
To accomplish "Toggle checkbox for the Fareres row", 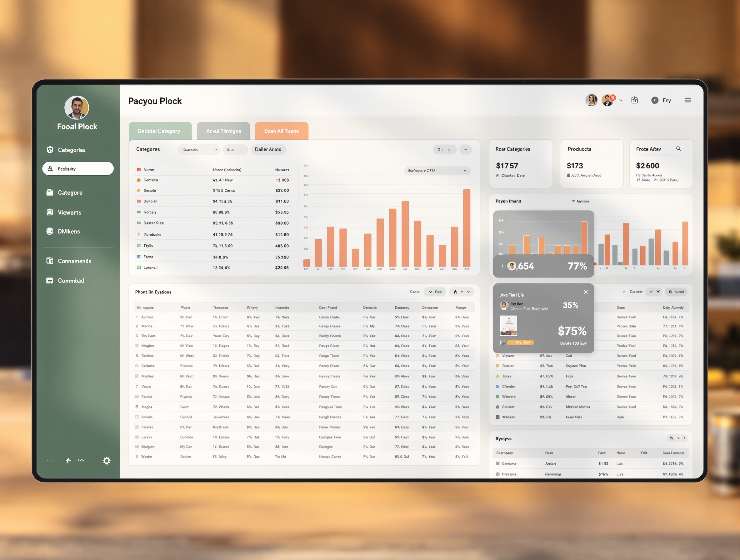I will pos(137,427).
